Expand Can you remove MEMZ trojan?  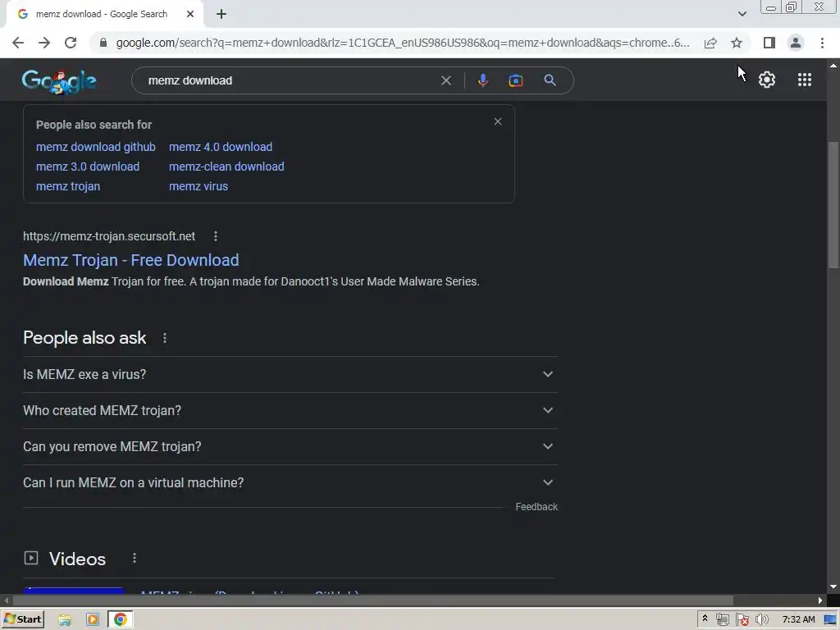[290, 446]
